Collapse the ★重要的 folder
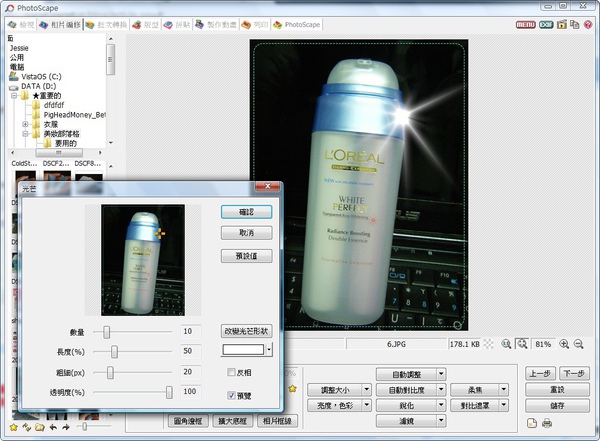600x441 pixels. (14, 95)
